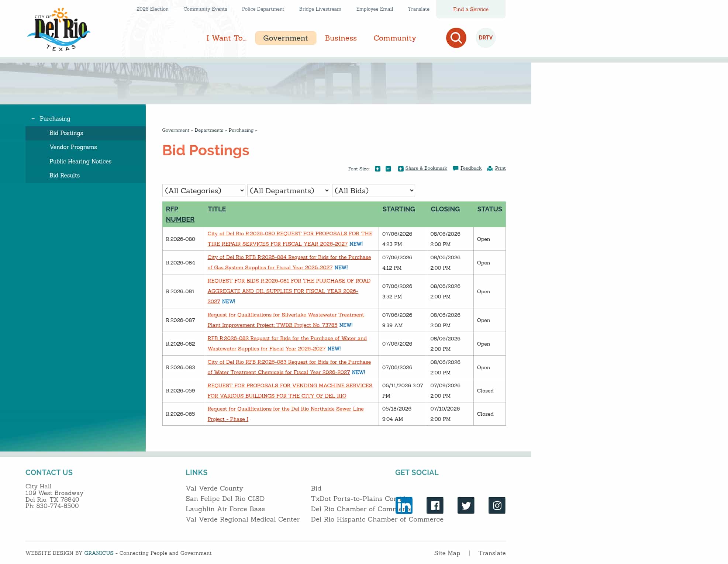Click the Share & Bookmark plus icon
This screenshot has height=564, width=728.
[x=401, y=169]
